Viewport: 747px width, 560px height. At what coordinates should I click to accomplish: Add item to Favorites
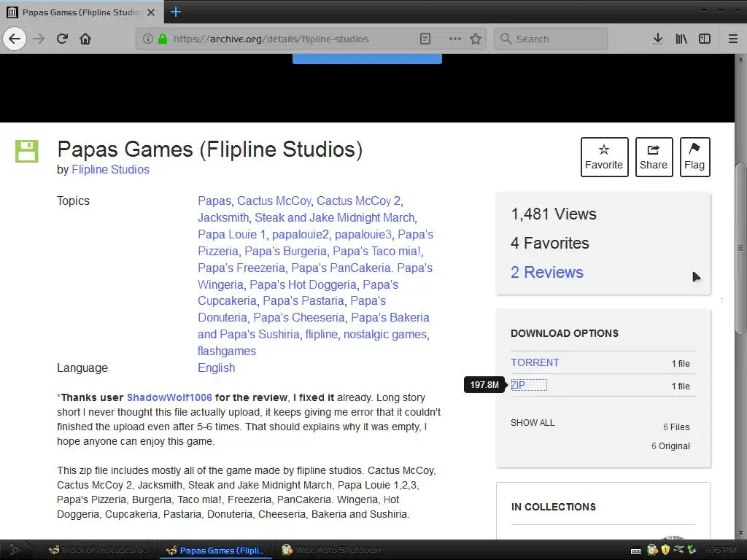(604, 157)
